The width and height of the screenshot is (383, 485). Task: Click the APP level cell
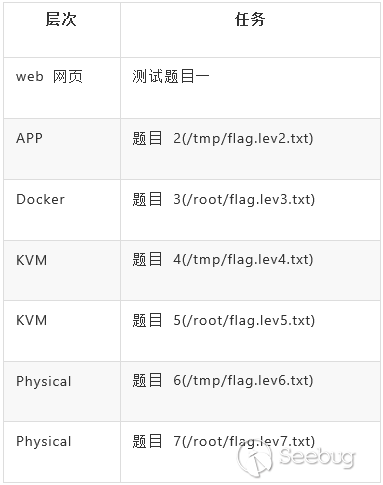62,149
